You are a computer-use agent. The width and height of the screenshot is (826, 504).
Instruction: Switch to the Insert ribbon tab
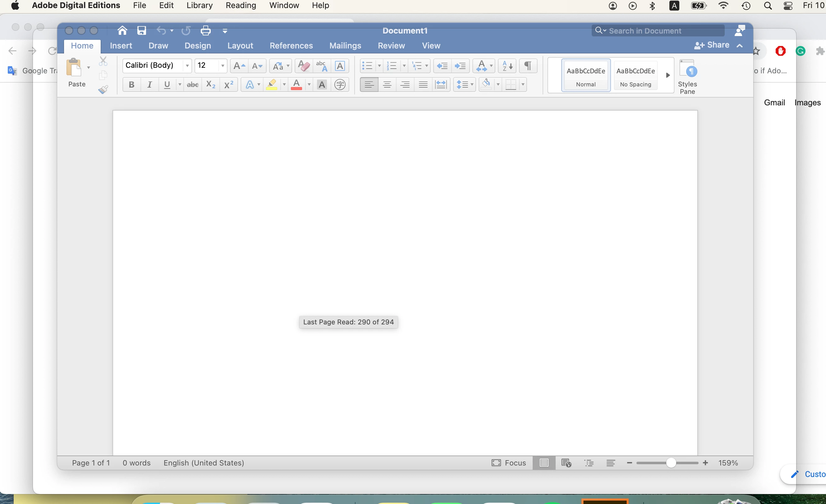[121, 46]
